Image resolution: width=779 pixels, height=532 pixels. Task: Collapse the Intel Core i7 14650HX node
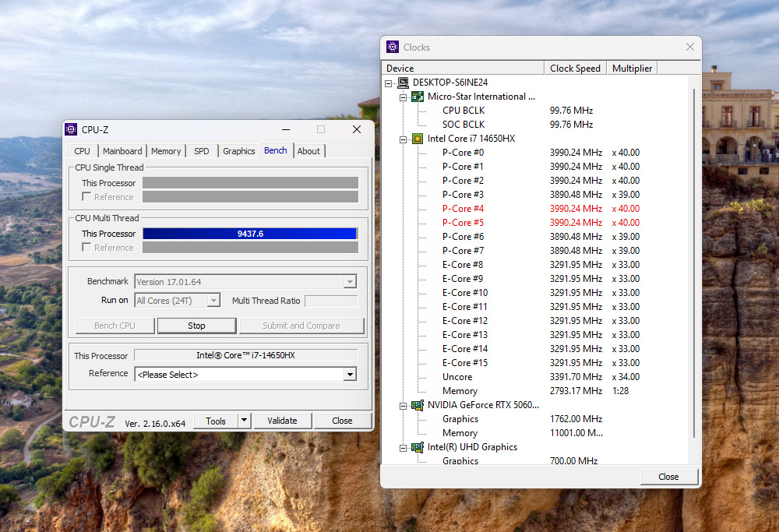point(403,139)
